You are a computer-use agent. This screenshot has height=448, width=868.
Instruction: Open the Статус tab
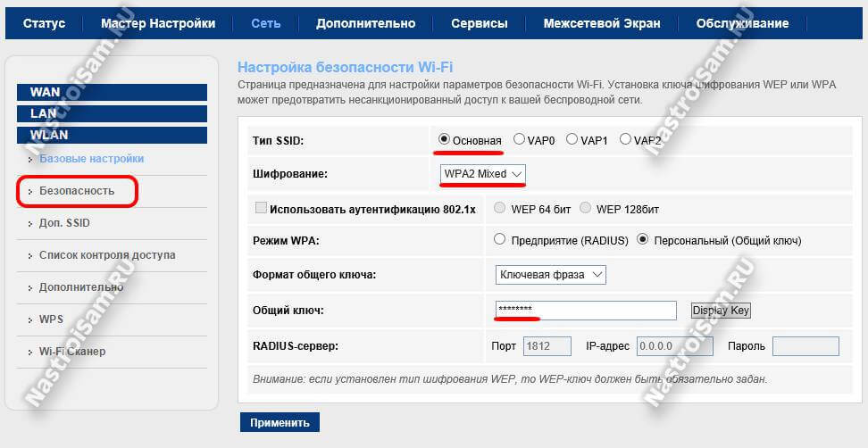[45, 23]
